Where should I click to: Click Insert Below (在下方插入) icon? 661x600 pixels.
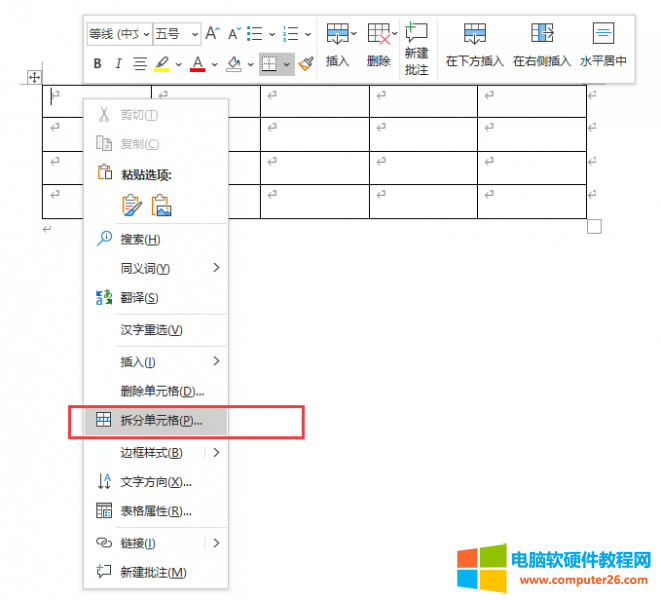click(475, 46)
